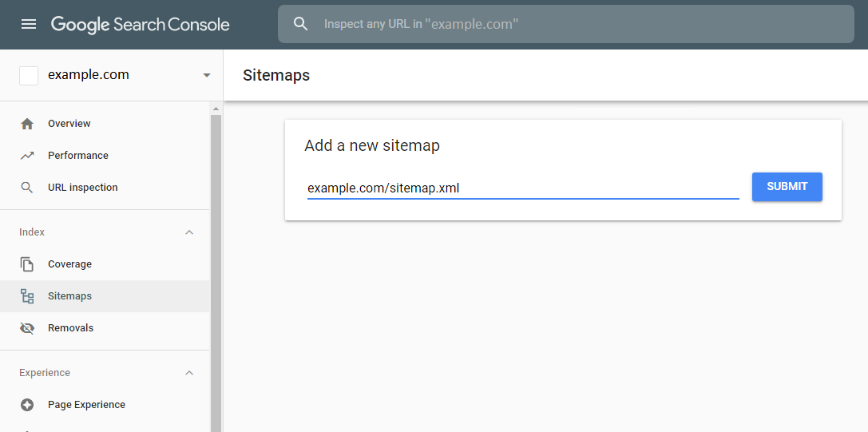Click the Page Experience star icon
The height and width of the screenshot is (432, 868).
pyautogui.click(x=26, y=404)
